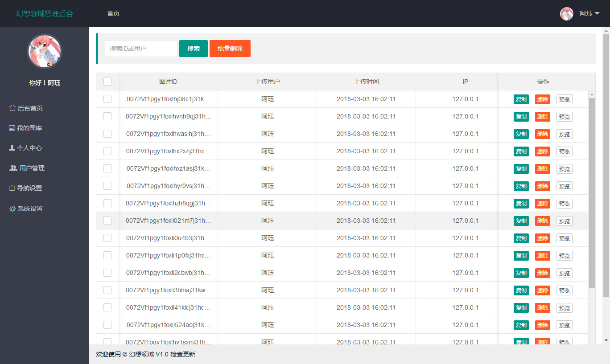Viewport: 610px width, 364px height.
Task: Click the home icon beside 后台首页
Action: coord(12,108)
